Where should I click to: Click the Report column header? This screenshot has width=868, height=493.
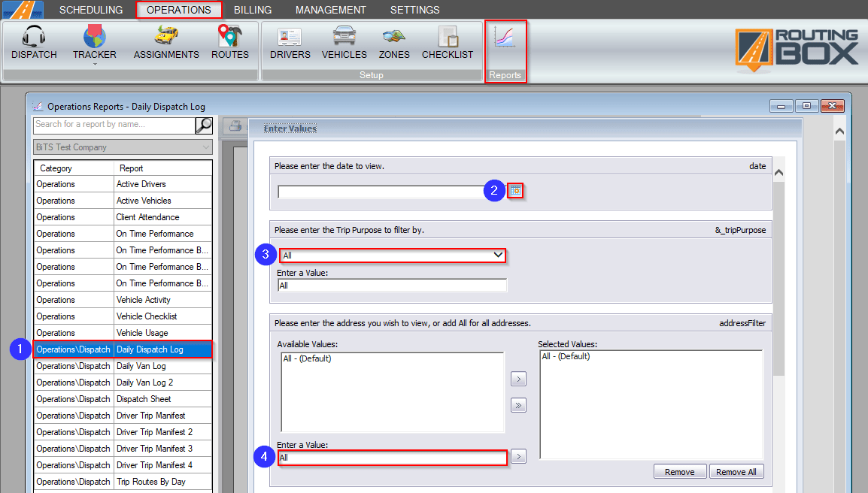pos(162,168)
